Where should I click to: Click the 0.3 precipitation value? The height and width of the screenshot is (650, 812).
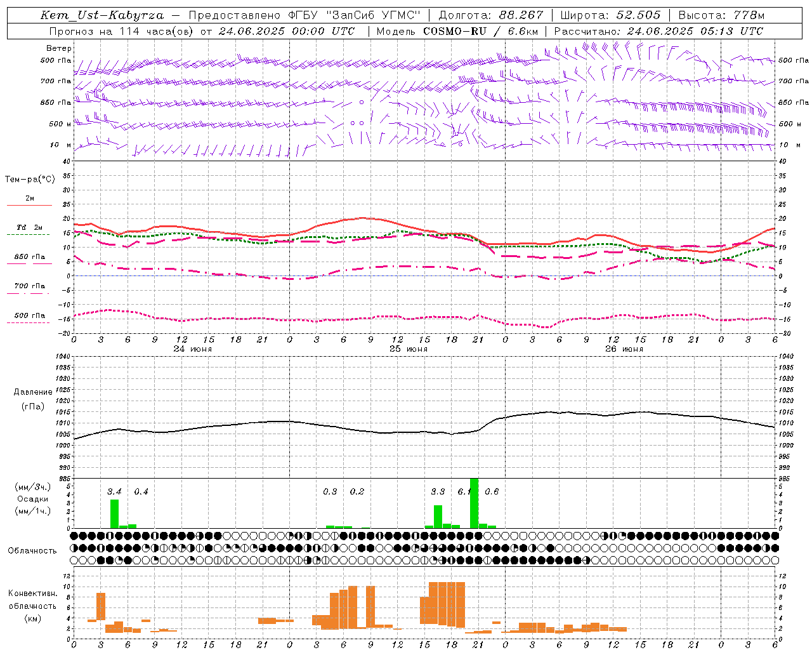(330, 491)
